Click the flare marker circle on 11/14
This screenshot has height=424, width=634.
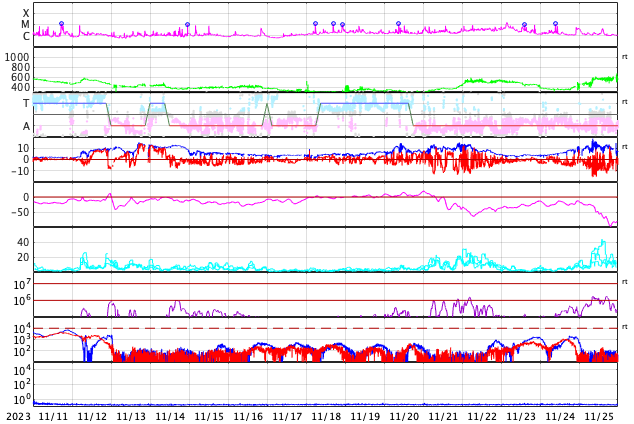pos(187,25)
